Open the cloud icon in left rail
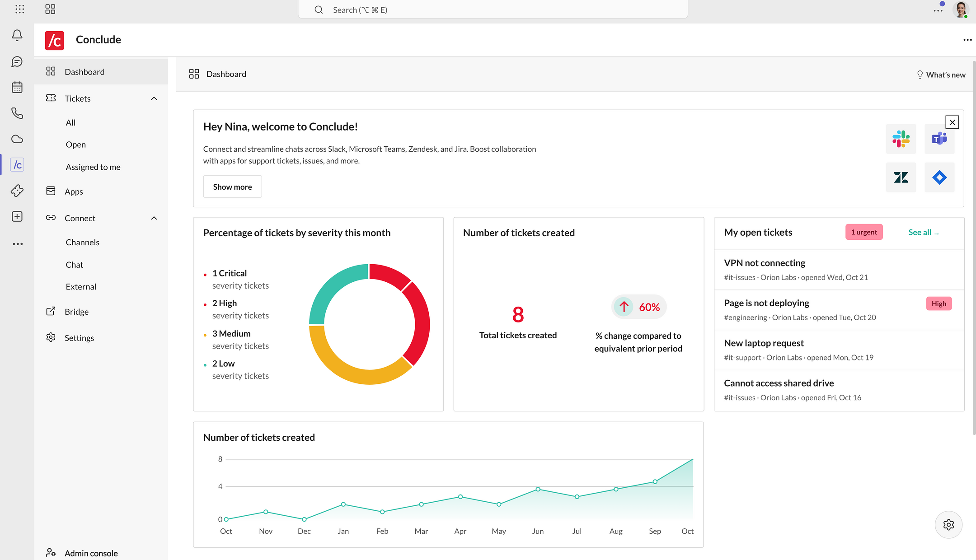The width and height of the screenshot is (976, 560). 17,139
